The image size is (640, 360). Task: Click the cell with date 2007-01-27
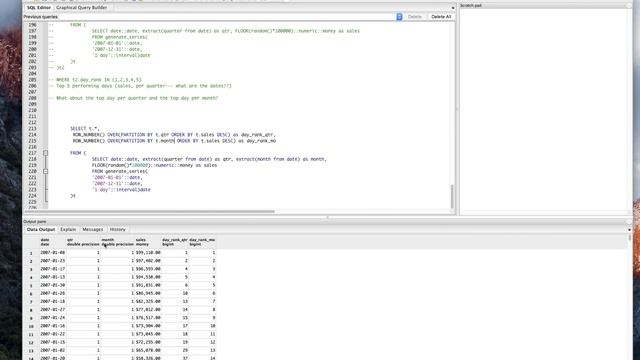(x=53, y=310)
